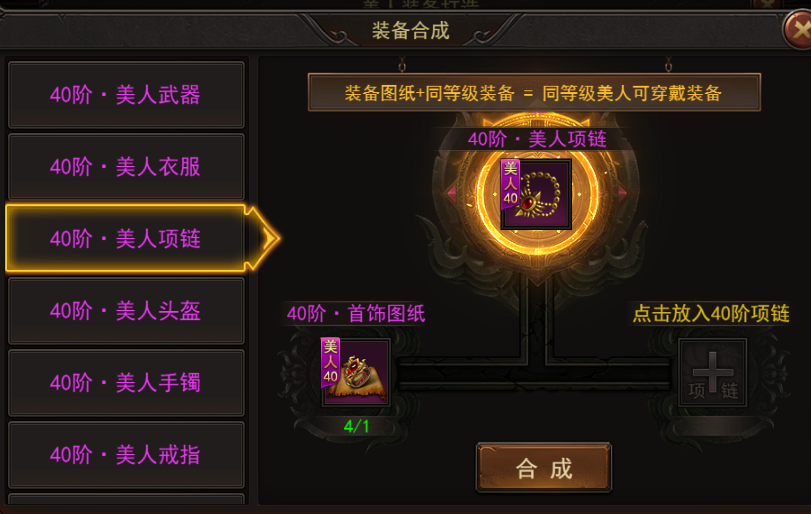Viewport: 811px width, 514px height.
Task: Click the partially visible tab at list bottom
Action: pos(126,499)
